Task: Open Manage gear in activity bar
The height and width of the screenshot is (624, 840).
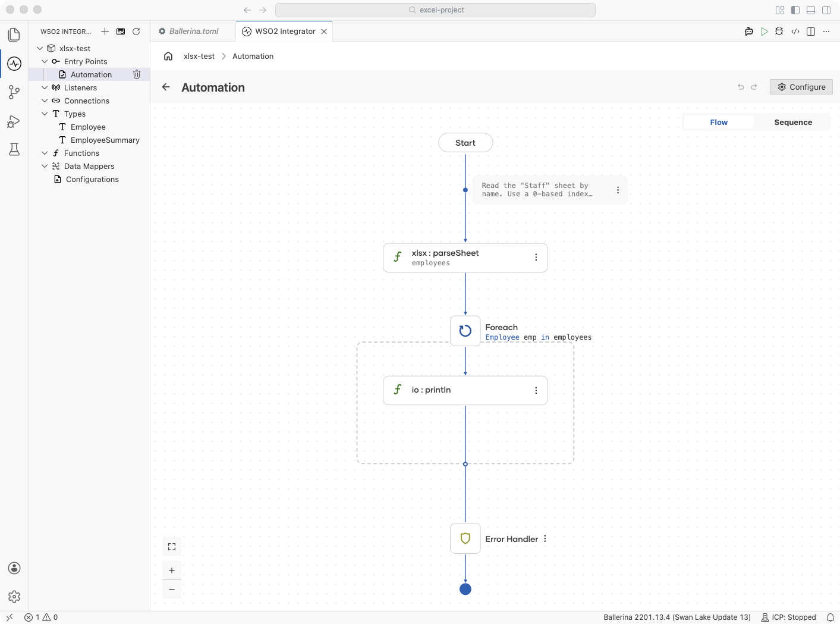Action: click(14, 597)
